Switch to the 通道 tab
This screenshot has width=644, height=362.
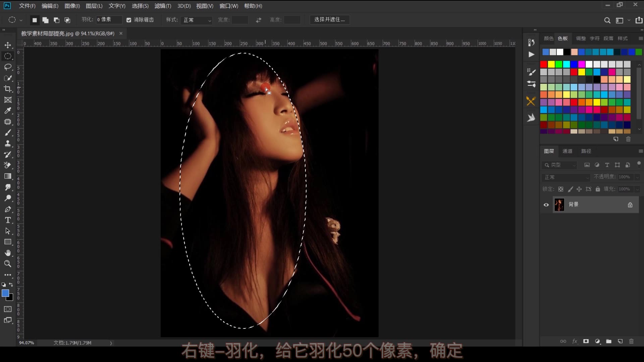pos(568,151)
